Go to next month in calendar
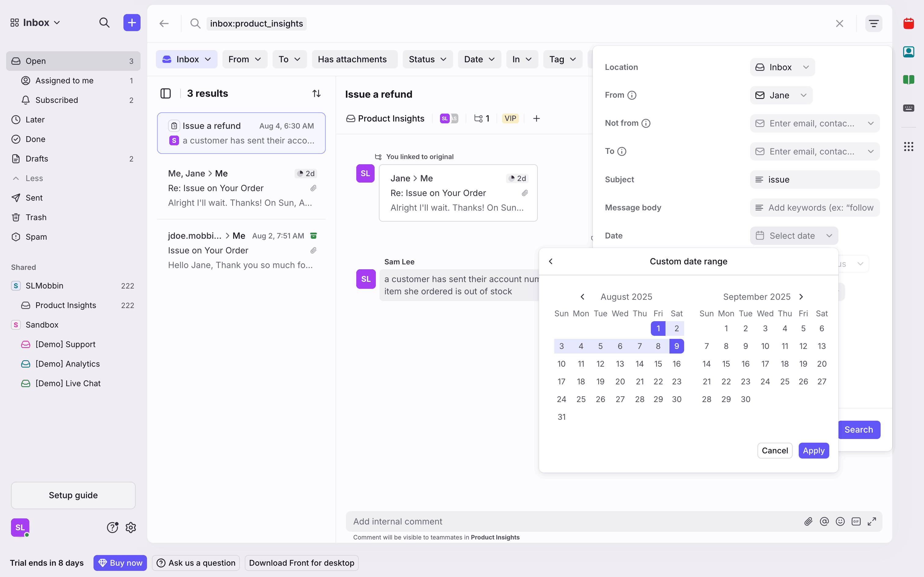Viewport: 924px width, 577px height. pyautogui.click(x=801, y=296)
